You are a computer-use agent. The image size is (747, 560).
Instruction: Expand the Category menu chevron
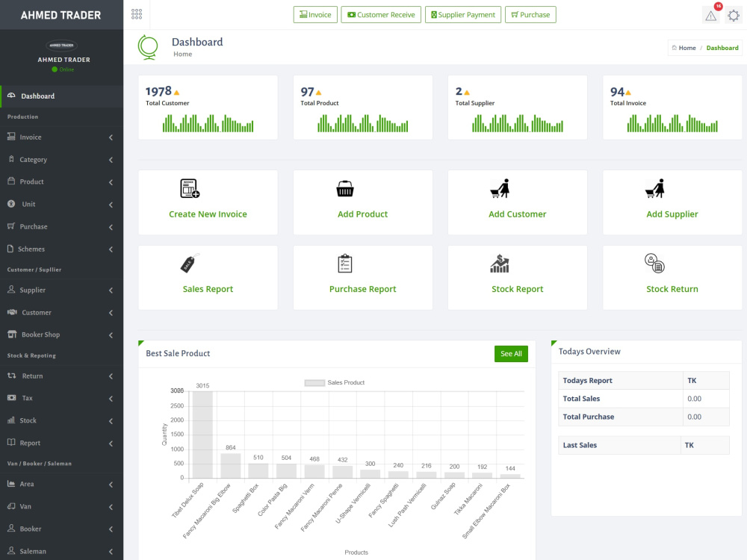tap(111, 160)
